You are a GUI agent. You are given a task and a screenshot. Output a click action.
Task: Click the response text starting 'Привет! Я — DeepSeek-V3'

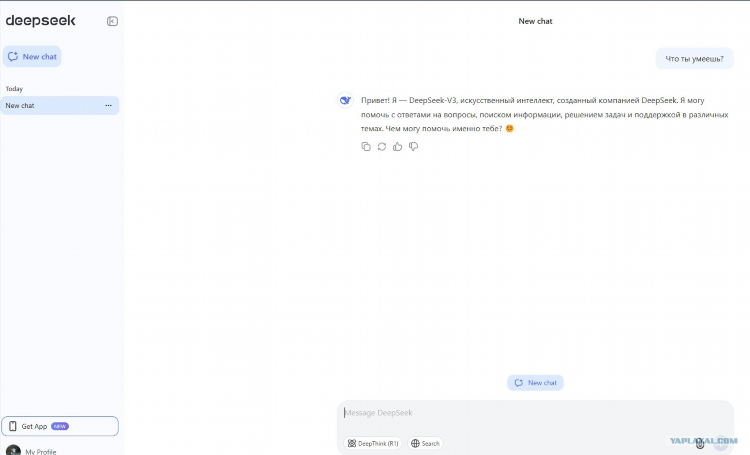(x=544, y=114)
